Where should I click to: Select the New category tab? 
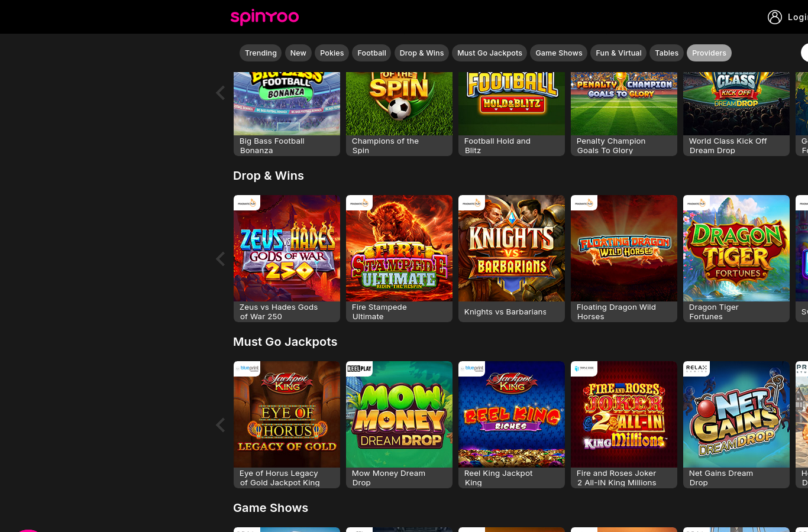[298, 53]
